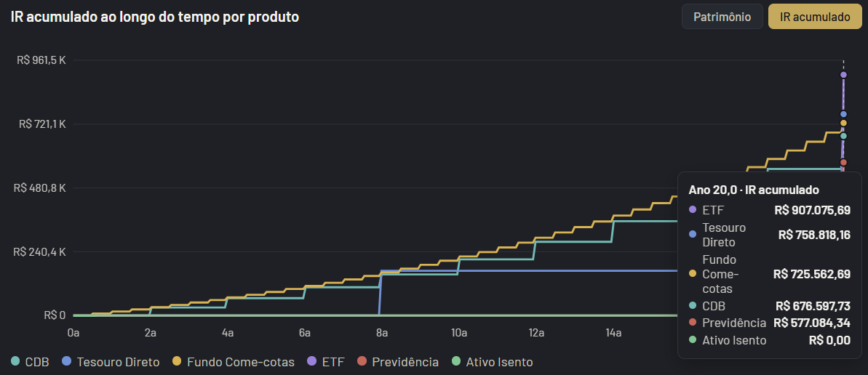Screen dimensions: 868x375
Task: Click the R$ 480,8 K axis label
Action: tap(40, 188)
